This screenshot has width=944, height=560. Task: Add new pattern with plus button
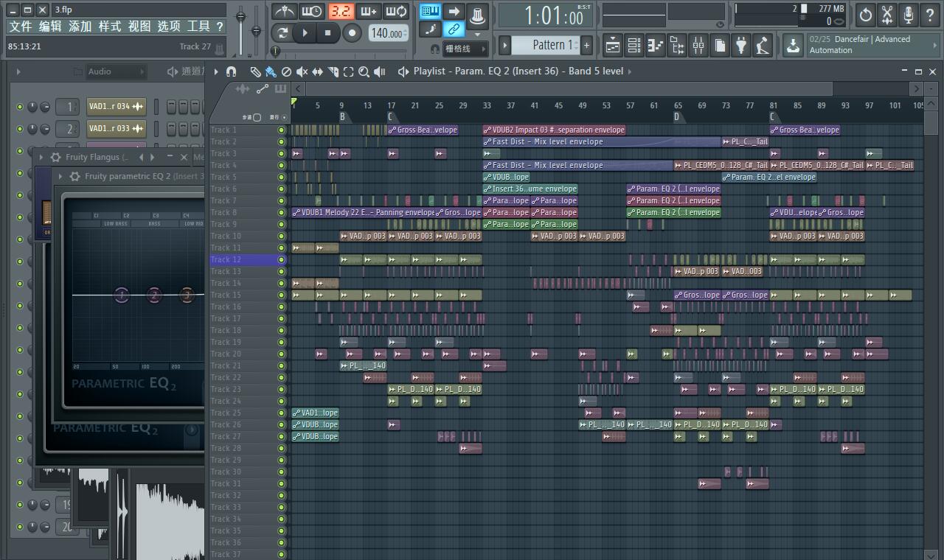(x=587, y=45)
